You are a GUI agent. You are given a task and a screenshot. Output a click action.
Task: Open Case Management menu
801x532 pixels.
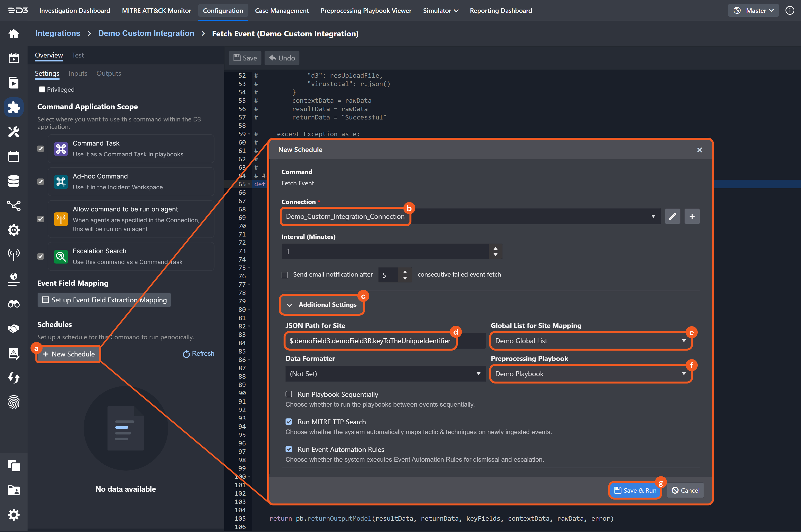(x=282, y=11)
